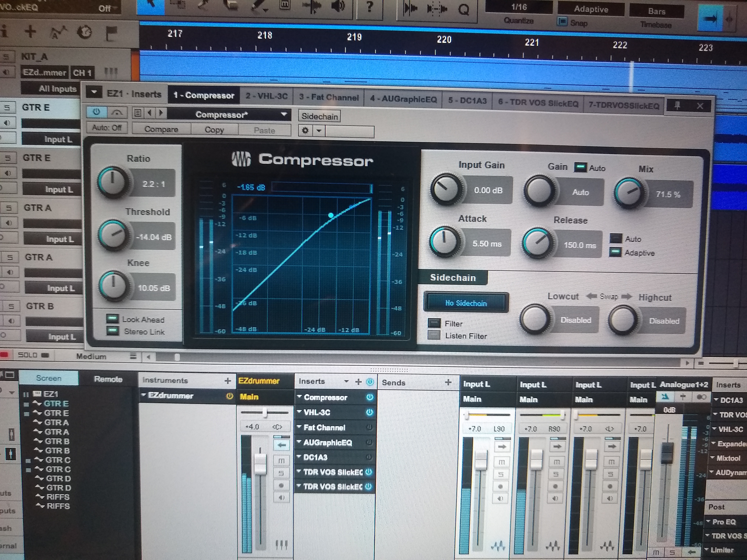This screenshot has width=747, height=560.
Task: Enable the sidechain Filter checkbox
Action: tap(434, 323)
